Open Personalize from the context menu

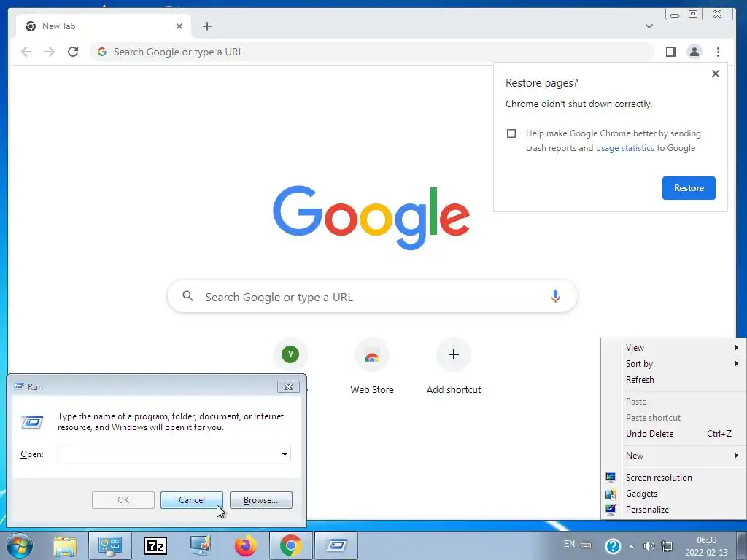673,510
